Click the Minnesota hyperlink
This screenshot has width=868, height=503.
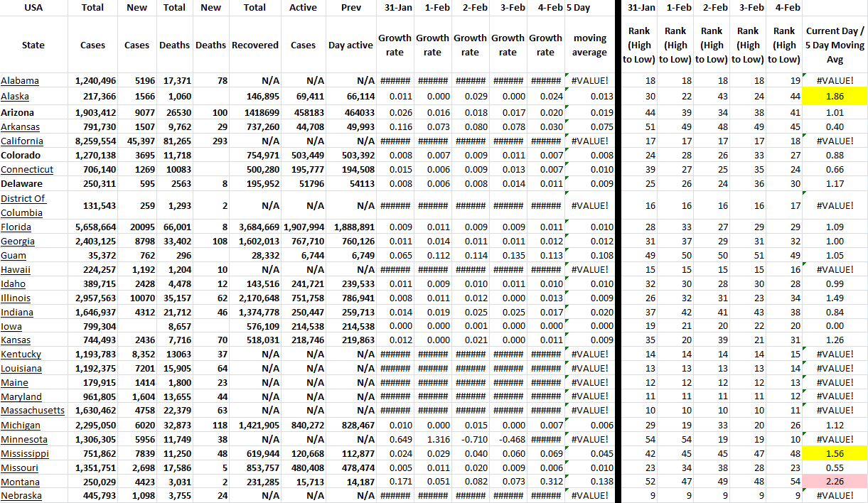tap(24, 439)
